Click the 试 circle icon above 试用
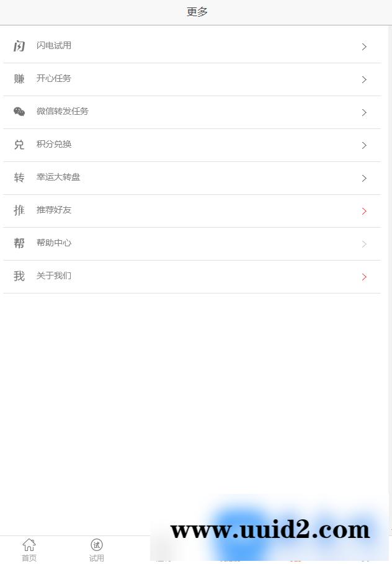The image size is (392, 564). pyautogui.click(x=97, y=544)
